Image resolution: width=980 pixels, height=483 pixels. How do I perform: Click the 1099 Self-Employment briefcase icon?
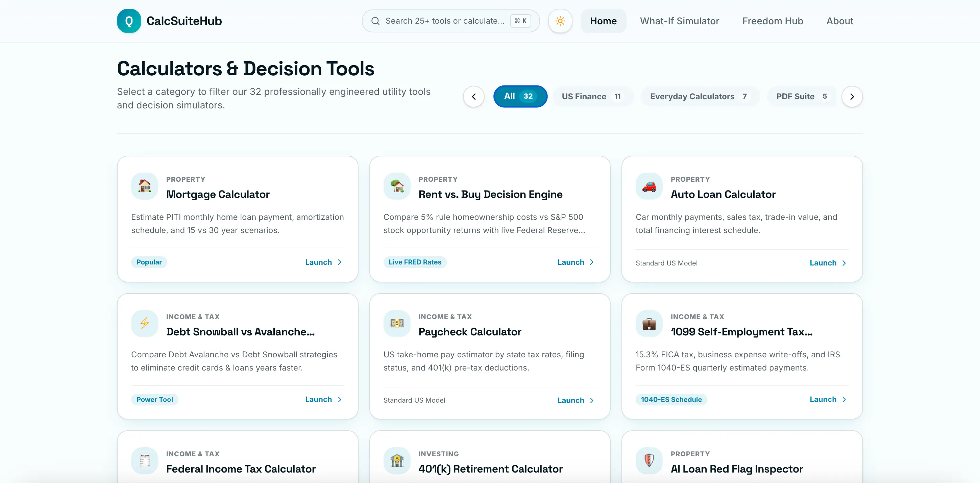click(649, 323)
